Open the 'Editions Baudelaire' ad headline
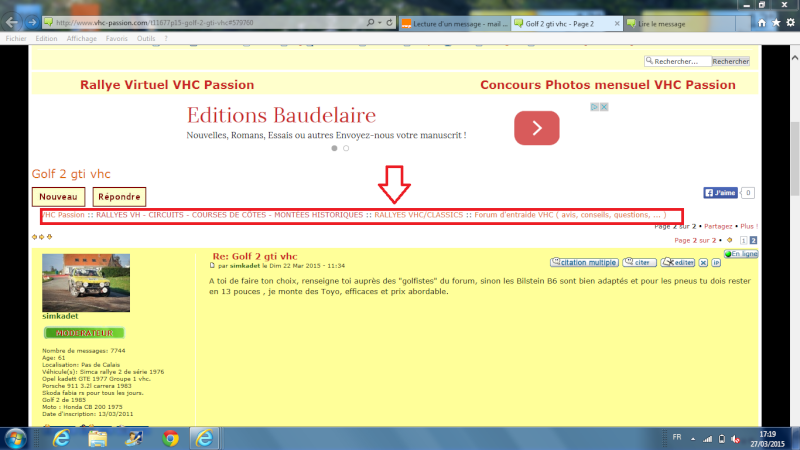This screenshot has height=450, width=800. [281, 115]
